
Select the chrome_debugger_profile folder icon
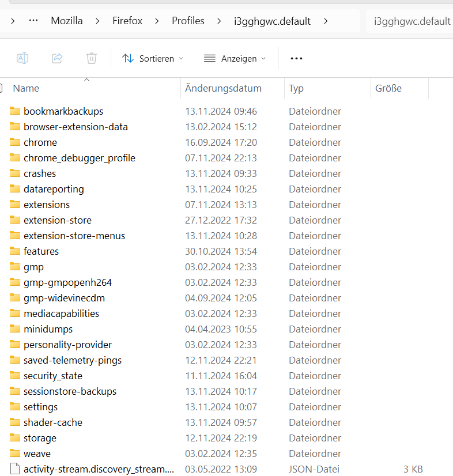pos(15,157)
